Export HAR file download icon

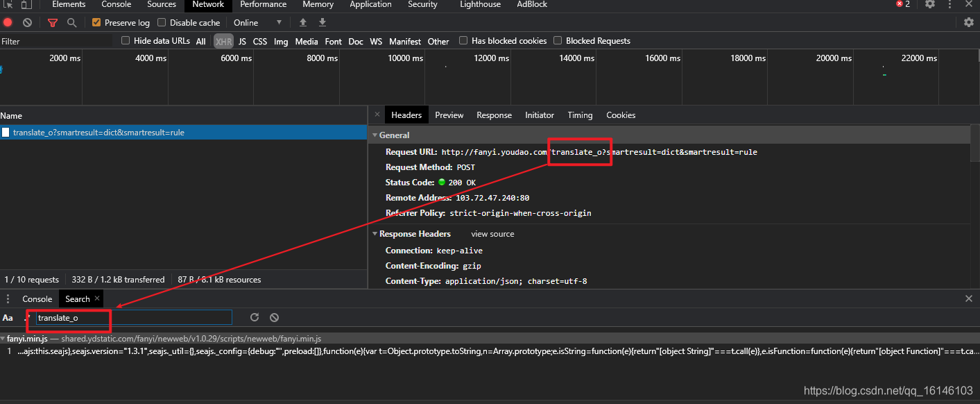click(x=323, y=22)
